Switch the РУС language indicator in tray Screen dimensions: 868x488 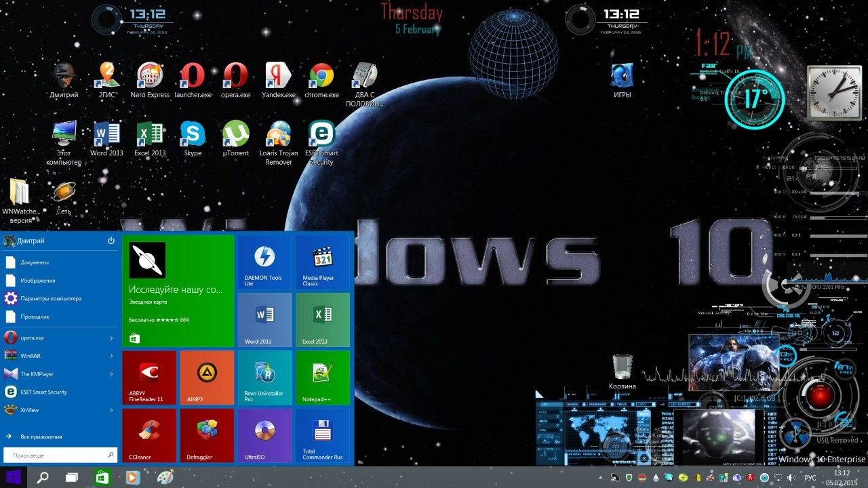tap(810, 478)
